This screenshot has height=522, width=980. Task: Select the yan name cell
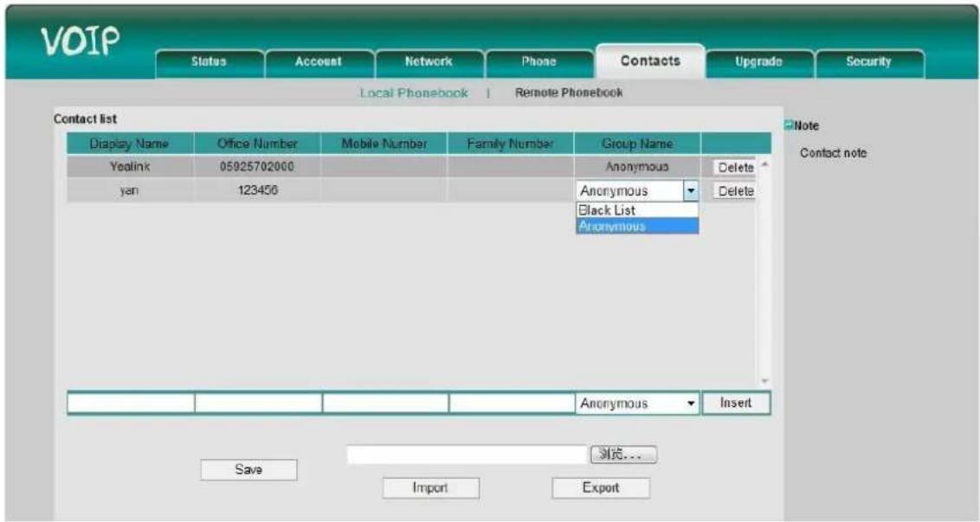[x=130, y=190]
